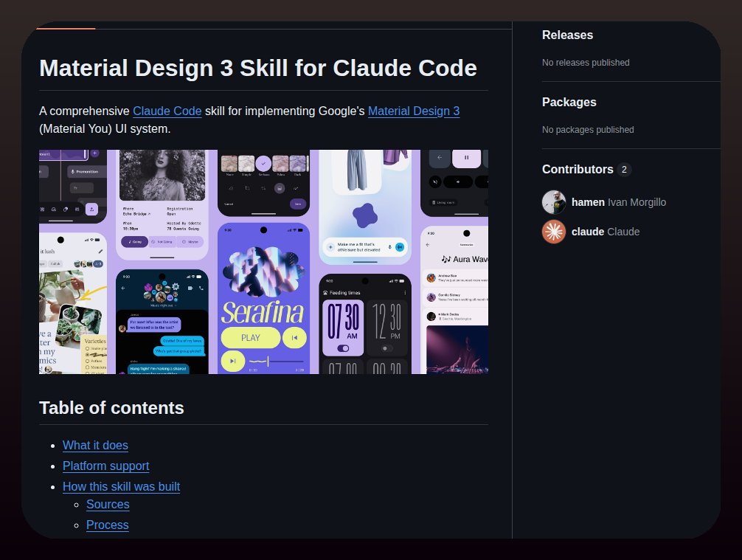742x560 pixels.
Task: Jump to Platform support section
Action: tap(106, 466)
